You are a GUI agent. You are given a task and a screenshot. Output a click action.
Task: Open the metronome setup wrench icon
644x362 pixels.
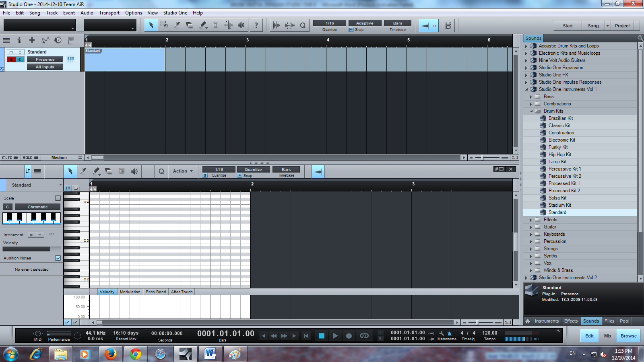coord(442,333)
